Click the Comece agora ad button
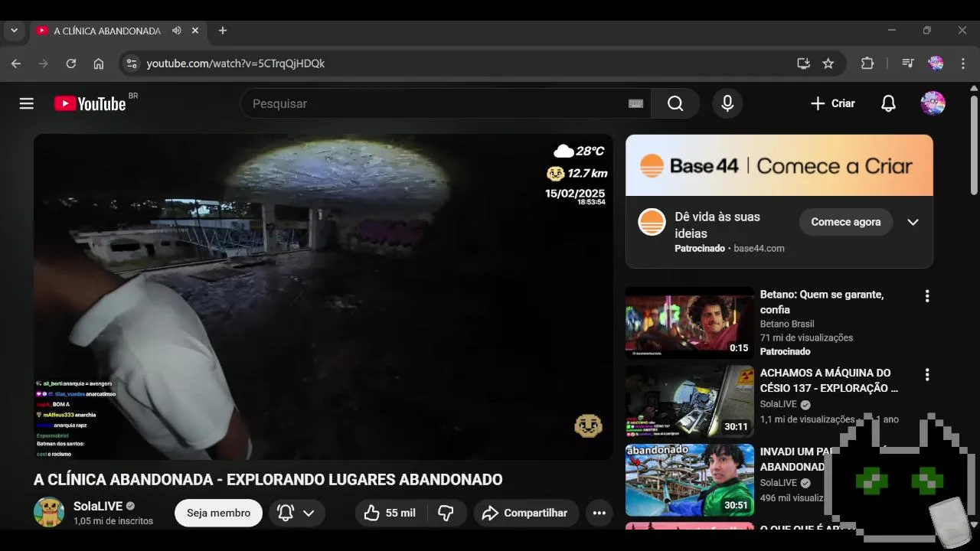 point(846,222)
